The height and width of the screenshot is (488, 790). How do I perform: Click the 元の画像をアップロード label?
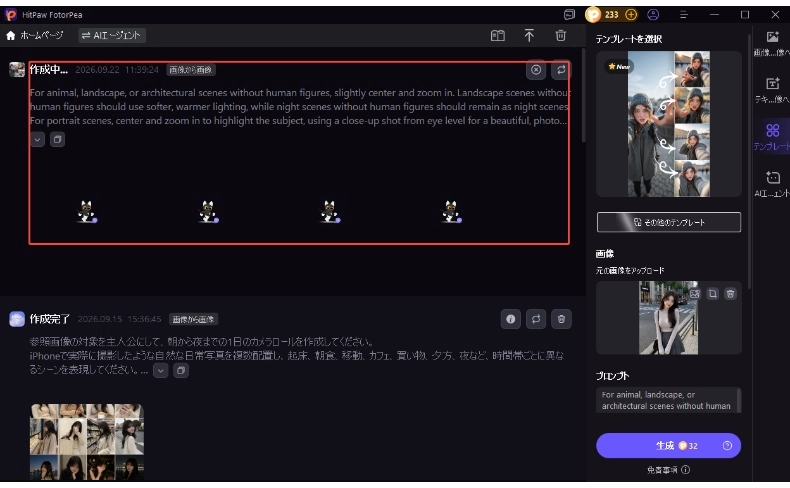(x=630, y=270)
